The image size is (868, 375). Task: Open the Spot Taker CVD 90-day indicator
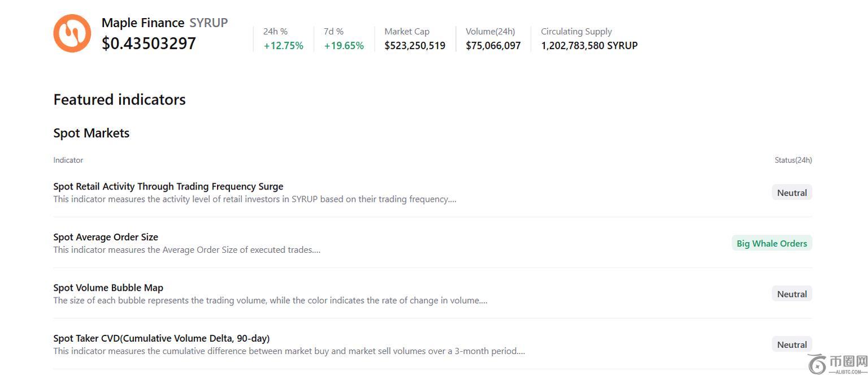161,338
